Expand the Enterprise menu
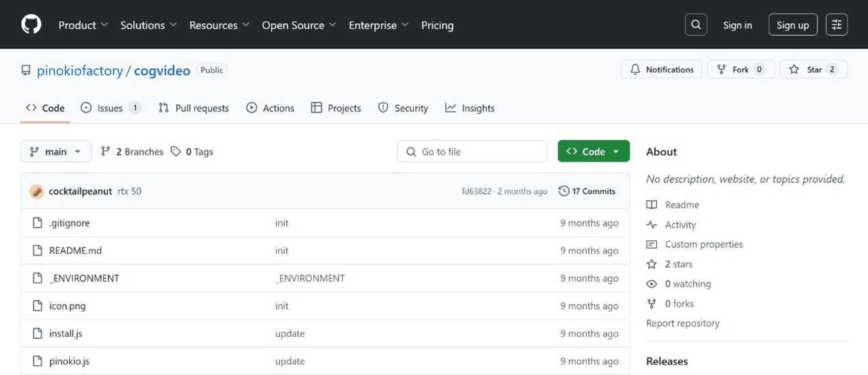Screen dimensions: 868x375 pyautogui.click(x=378, y=25)
